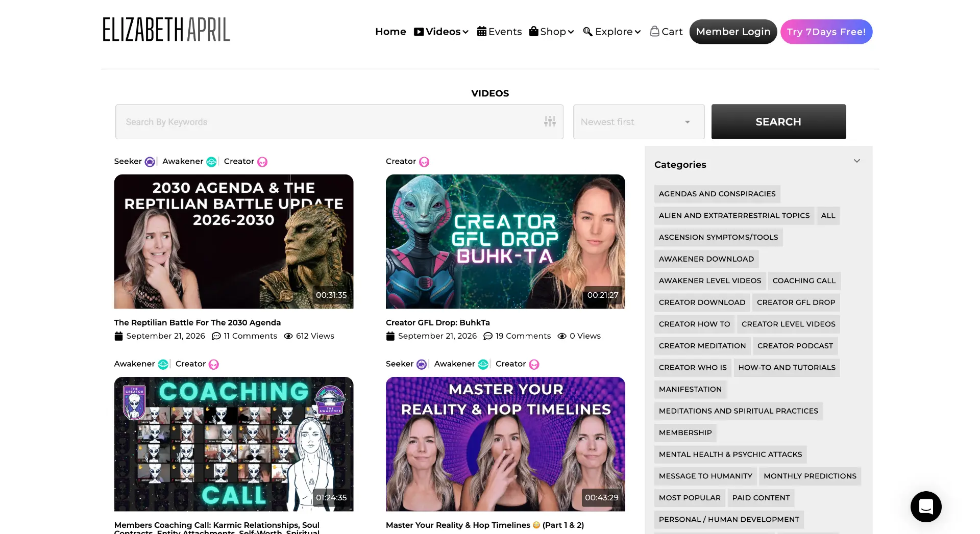Open the Coaching Call video thumbnail

click(x=234, y=444)
